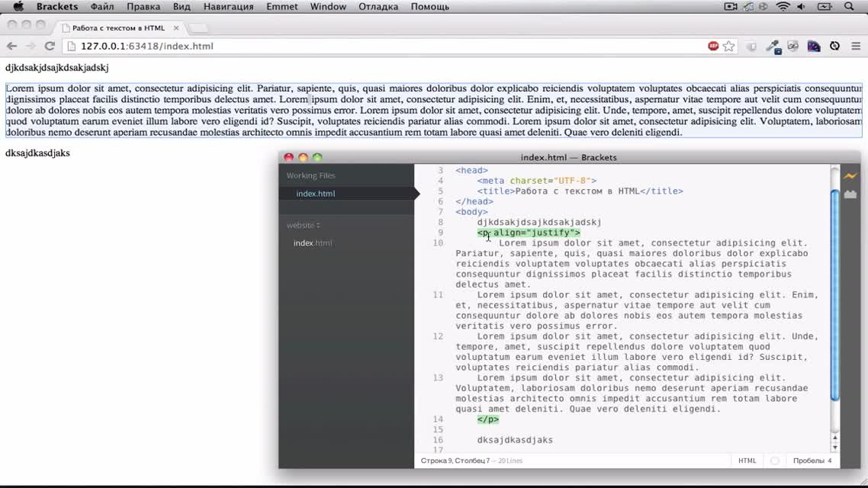The height and width of the screenshot is (488, 868).
Task: Open the Вид menu
Action: click(x=182, y=7)
